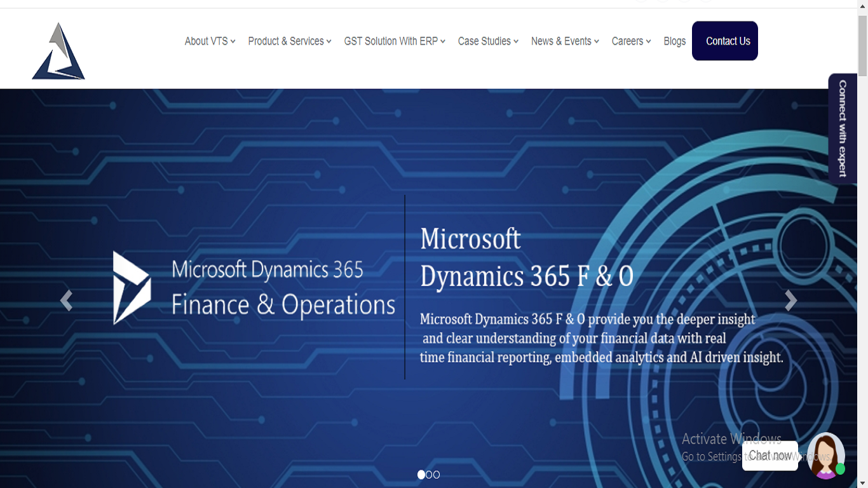Expand Product & Services dropdown
Screen dimensions: 868x488
[289, 41]
